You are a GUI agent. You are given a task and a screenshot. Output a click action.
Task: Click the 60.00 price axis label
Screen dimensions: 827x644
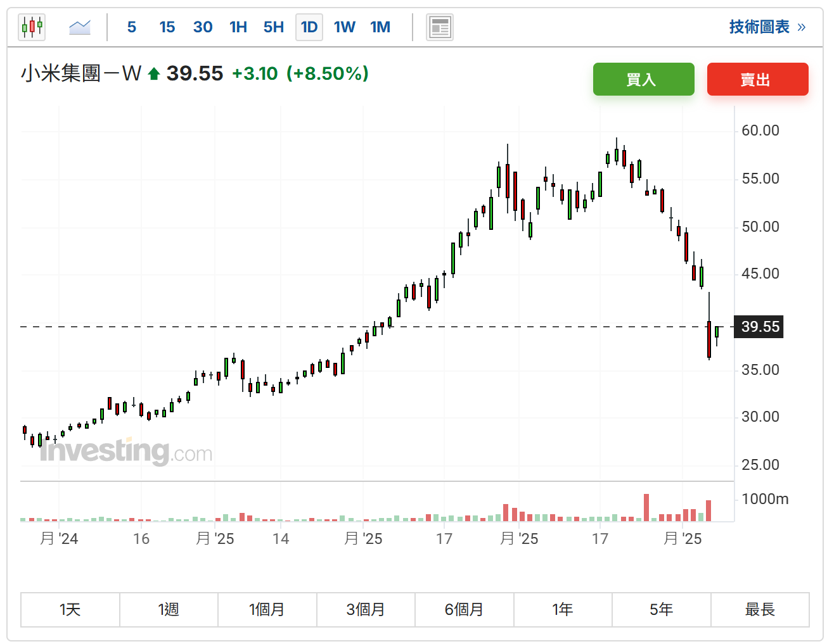(760, 130)
